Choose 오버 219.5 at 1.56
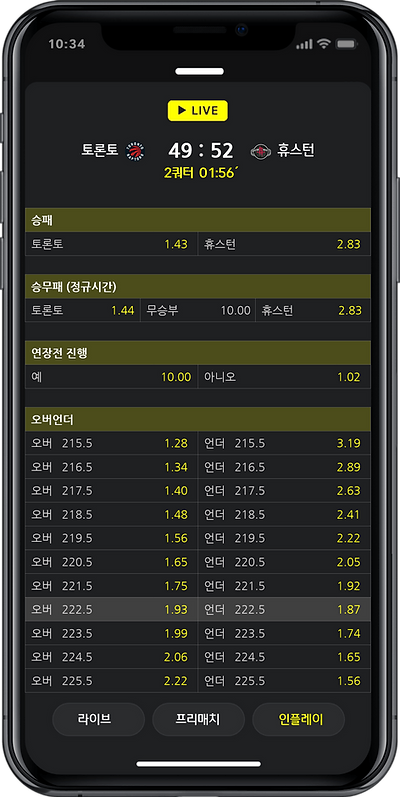The image size is (400, 797). pos(111,538)
